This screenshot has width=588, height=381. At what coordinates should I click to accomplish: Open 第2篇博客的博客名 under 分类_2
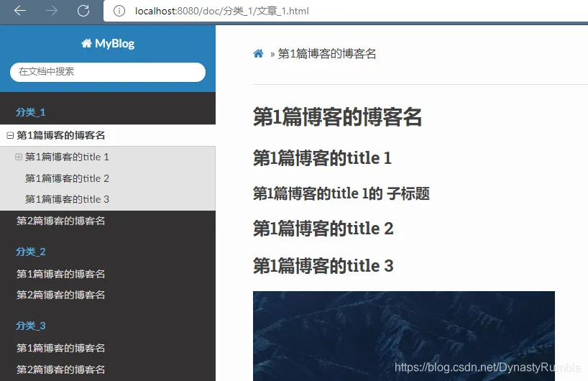click(61, 295)
